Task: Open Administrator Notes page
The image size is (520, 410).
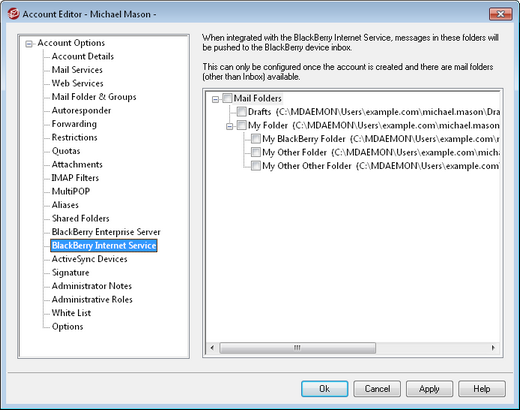Action: [92, 286]
